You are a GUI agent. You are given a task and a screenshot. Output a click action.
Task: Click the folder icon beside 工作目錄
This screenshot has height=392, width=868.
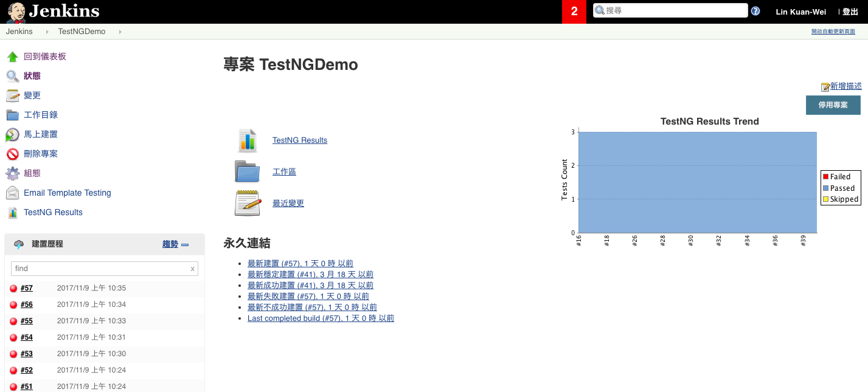(x=12, y=115)
